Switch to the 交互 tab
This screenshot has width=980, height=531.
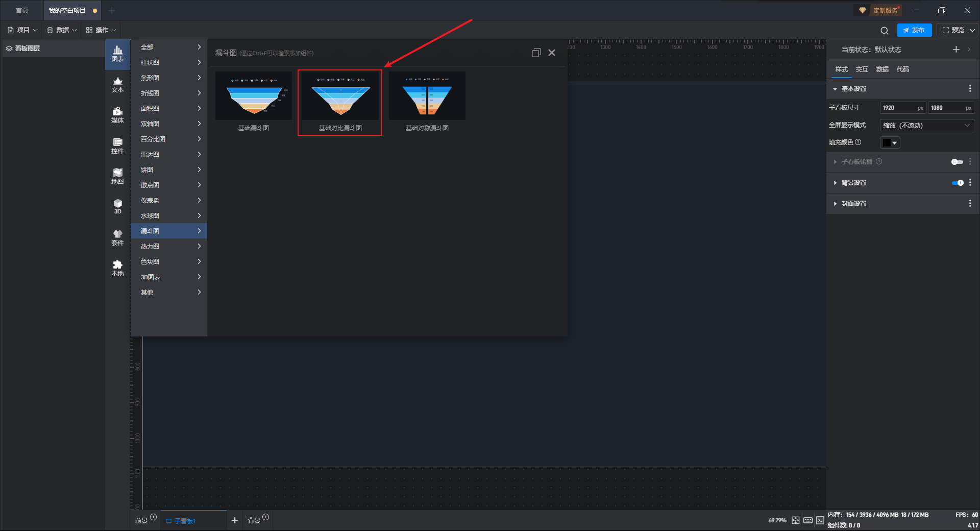pos(862,69)
